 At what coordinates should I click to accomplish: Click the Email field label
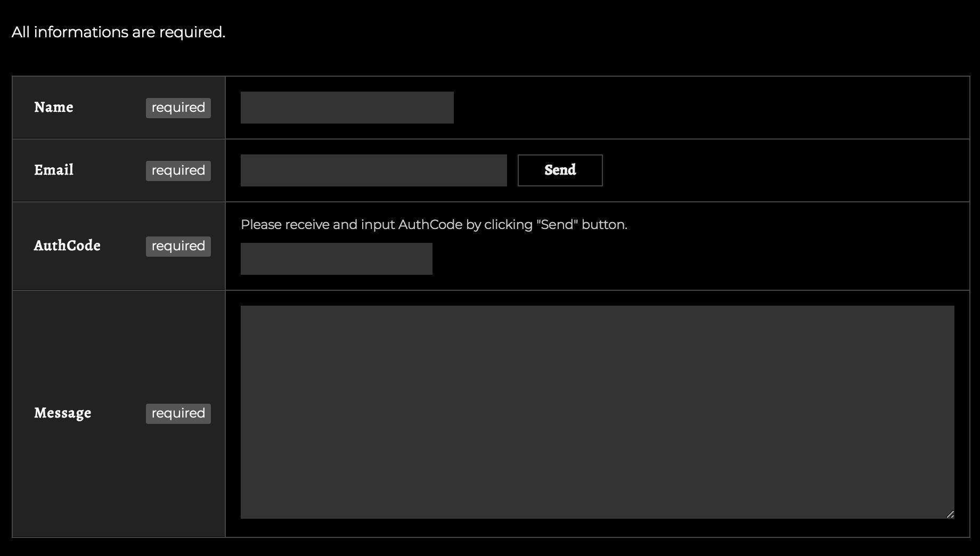pyautogui.click(x=54, y=170)
